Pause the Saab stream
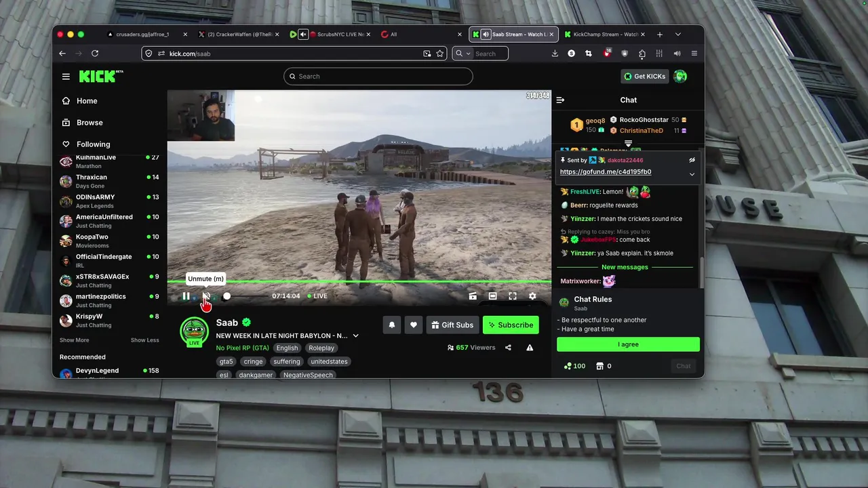Viewport: 868px width, 488px height. click(186, 296)
